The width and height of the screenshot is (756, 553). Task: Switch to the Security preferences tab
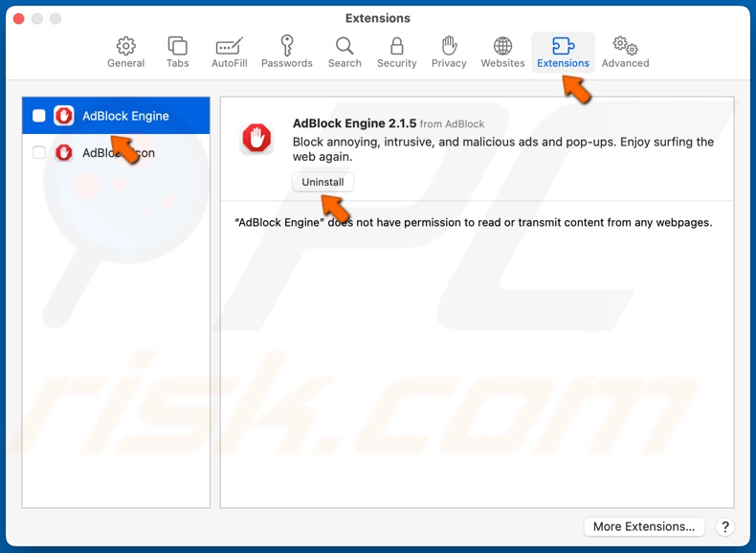pos(396,52)
